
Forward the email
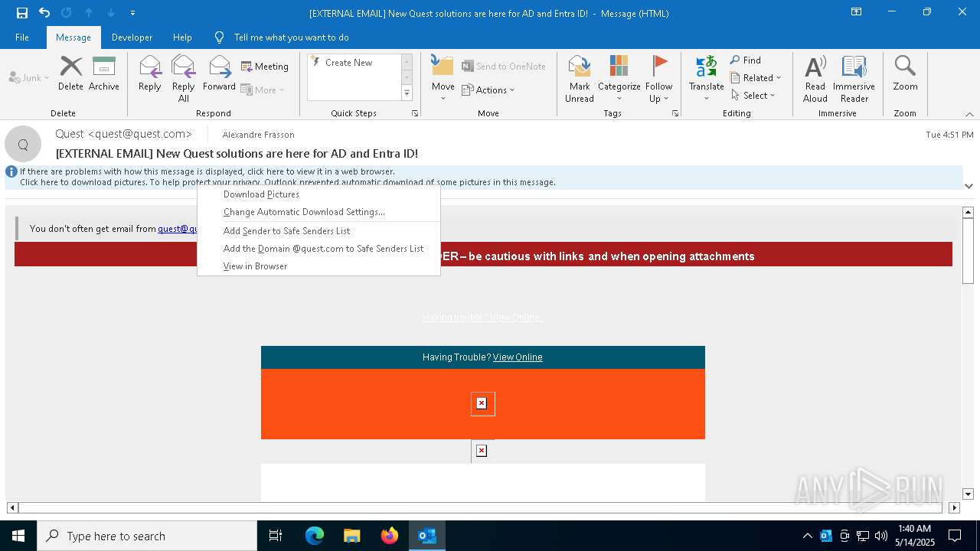(219, 73)
